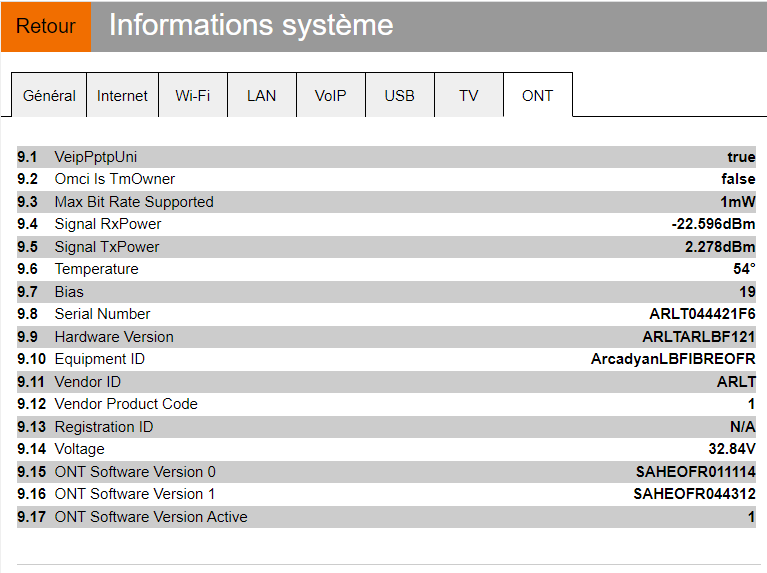Select the TV tab
The height and width of the screenshot is (573, 767).
[468, 96]
